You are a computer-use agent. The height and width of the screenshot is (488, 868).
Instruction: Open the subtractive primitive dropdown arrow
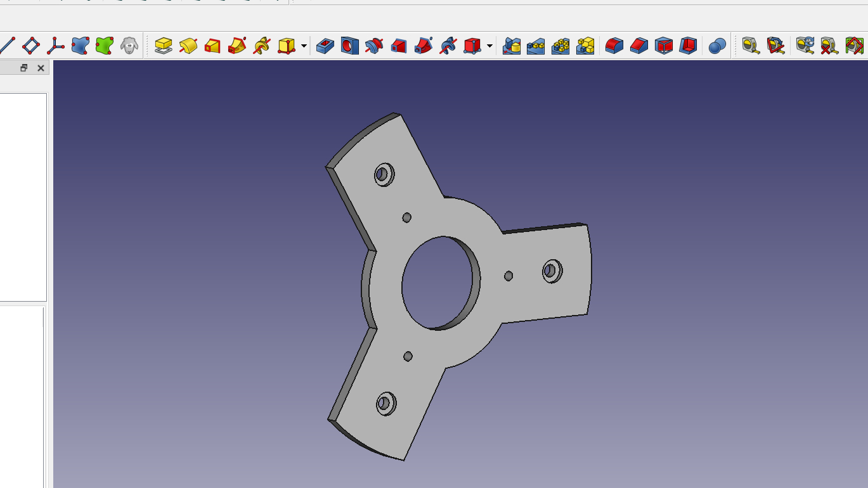(490, 46)
